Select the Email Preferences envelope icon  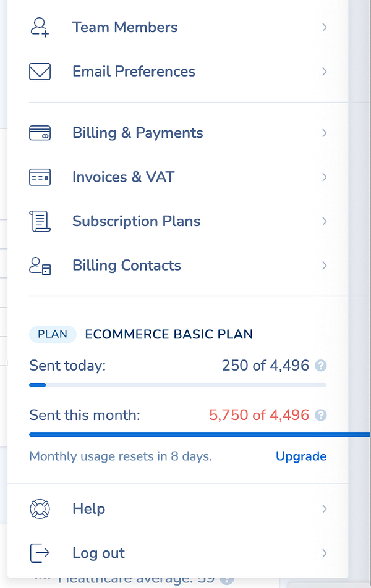pyautogui.click(x=39, y=71)
